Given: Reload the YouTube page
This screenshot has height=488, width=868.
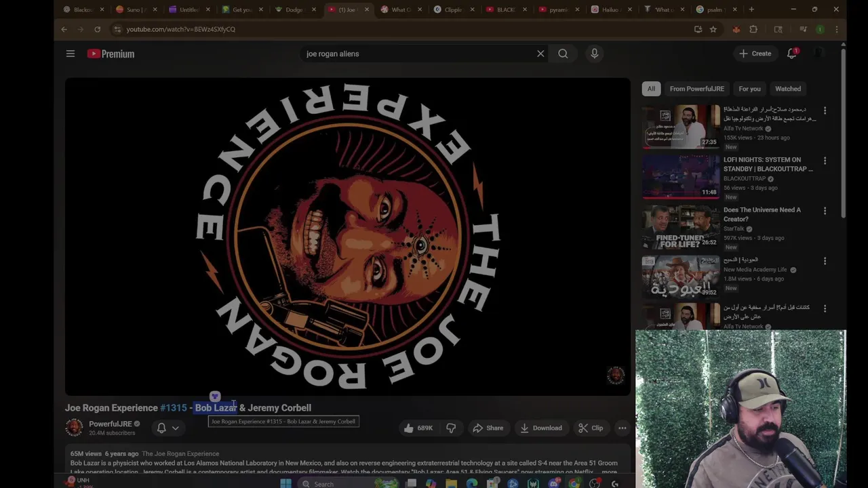Looking at the screenshot, I should 97,29.
